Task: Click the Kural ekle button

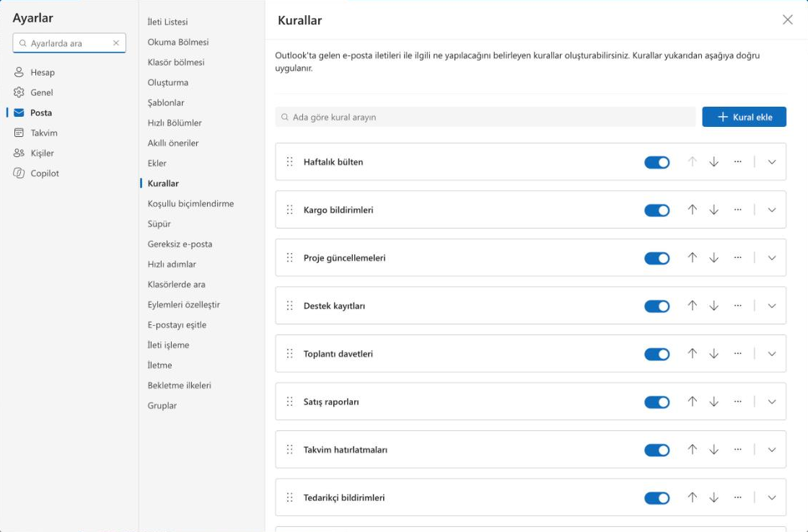Action: (744, 117)
